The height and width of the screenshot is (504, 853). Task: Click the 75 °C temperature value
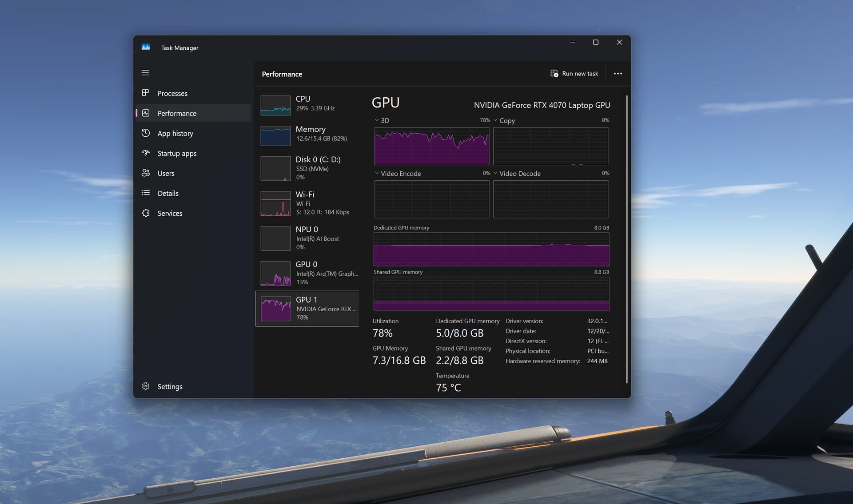(x=448, y=388)
